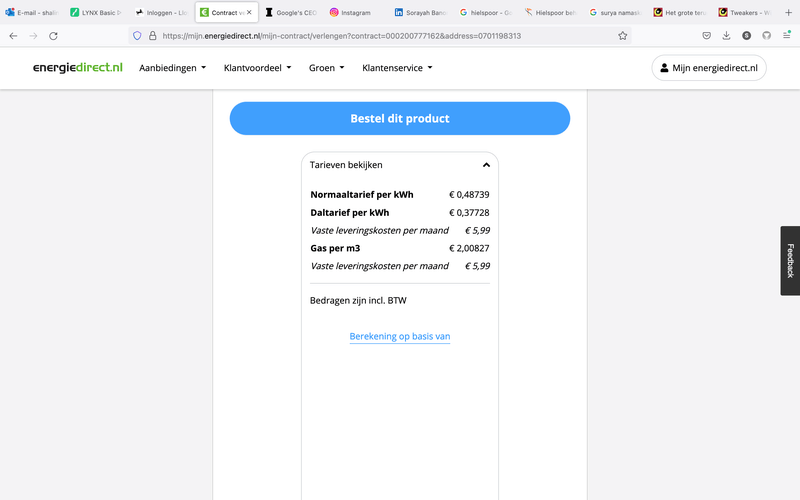Open the Mijn energiedirect.nl account button
This screenshot has width=800, height=500.
pos(709,68)
